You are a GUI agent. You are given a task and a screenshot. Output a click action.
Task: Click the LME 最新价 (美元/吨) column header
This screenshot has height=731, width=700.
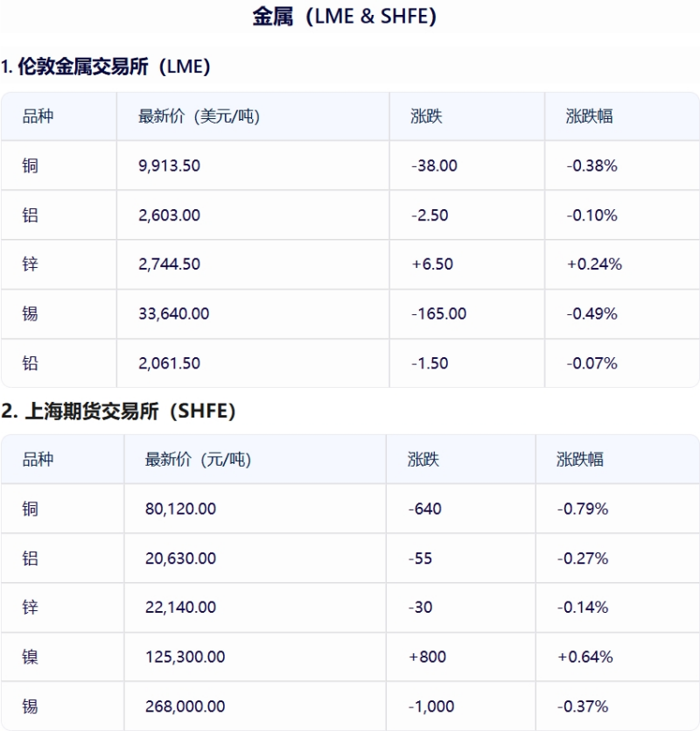(199, 116)
